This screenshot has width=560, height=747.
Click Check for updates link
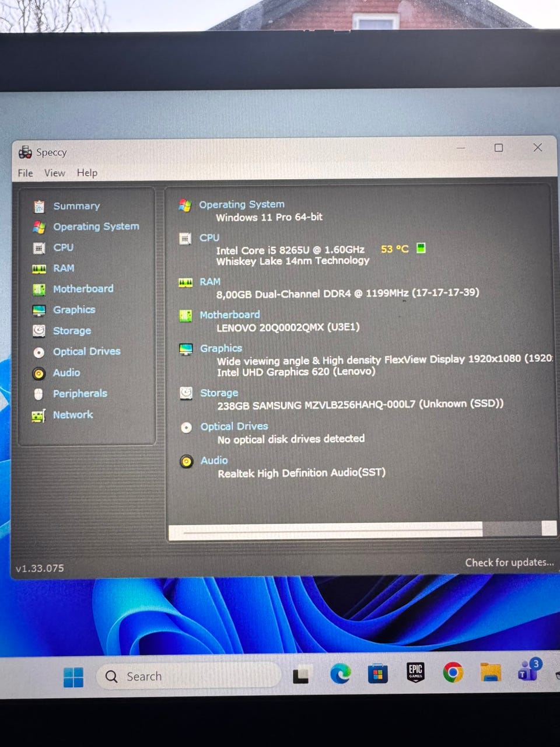point(509,563)
